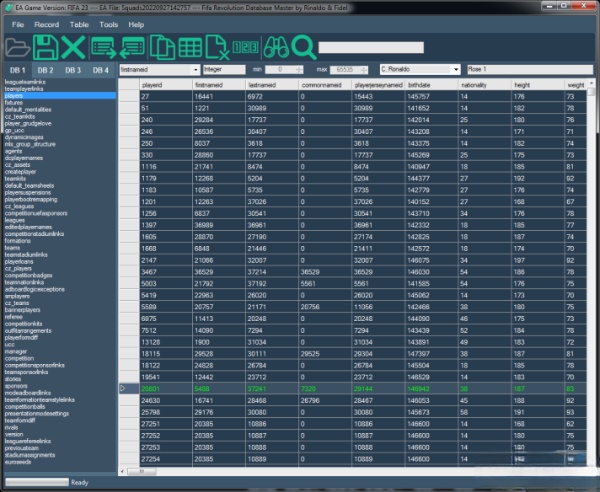Sort by the height column header
600x492 pixels.
coord(538,85)
